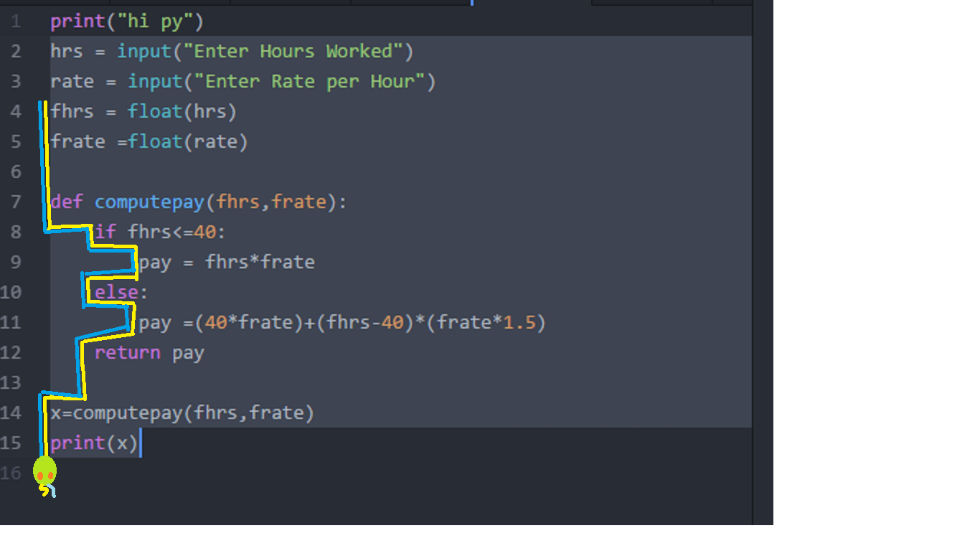Click the empty line 13 in the editor

coord(287,383)
